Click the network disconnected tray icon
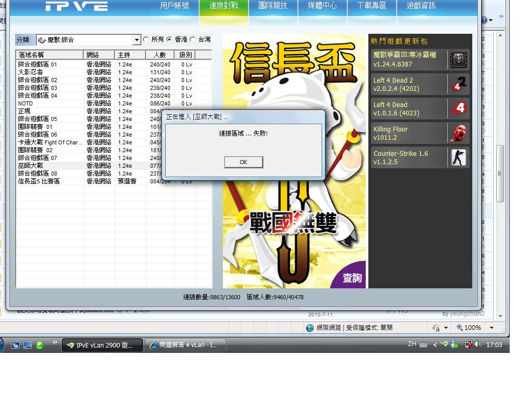This screenshot has width=532, height=399. tap(468, 344)
